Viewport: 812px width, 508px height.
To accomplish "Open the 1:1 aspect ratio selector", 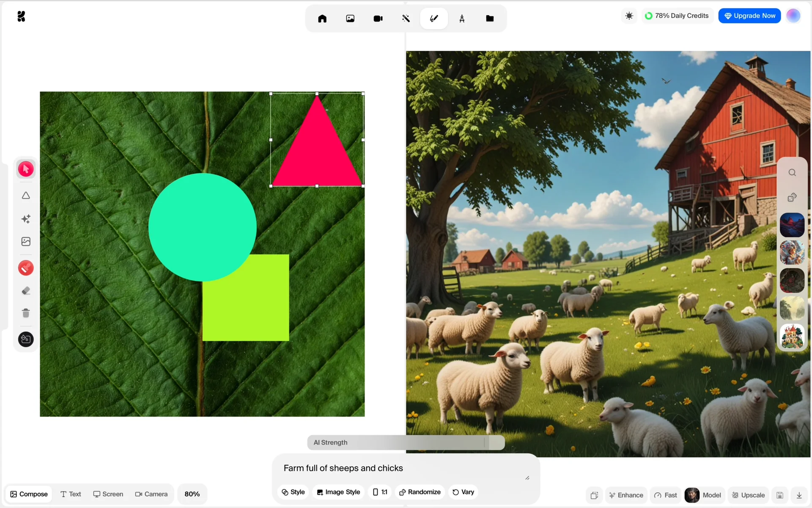I will (380, 492).
